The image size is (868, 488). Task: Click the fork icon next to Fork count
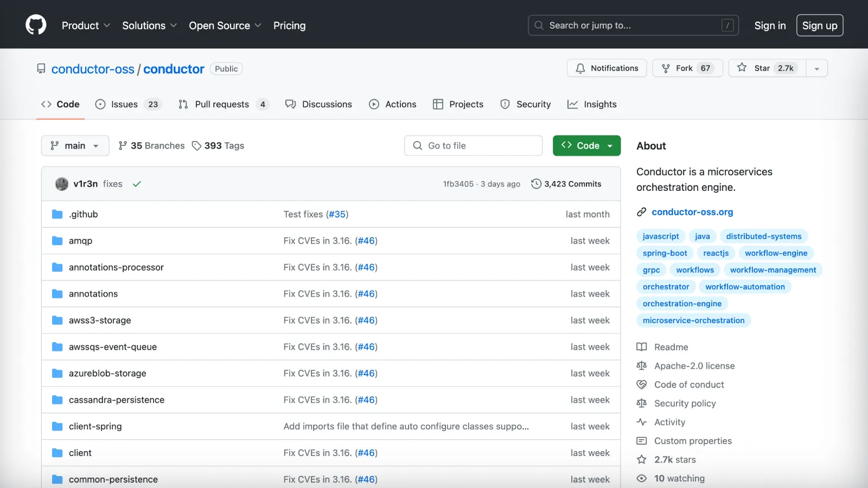666,68
